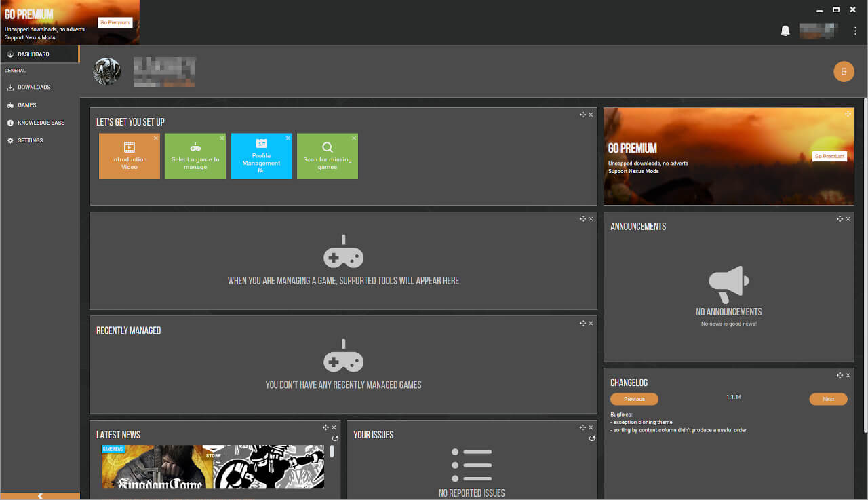
Task: Open the Profile Management tile
Action: click(262, 156)
